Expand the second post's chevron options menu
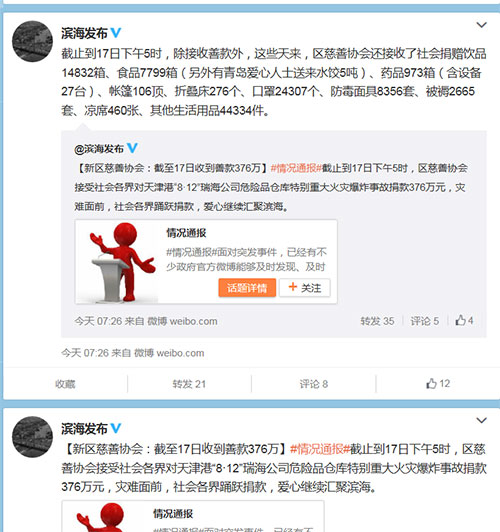This screenshot has width=500, height=532. point(482,420)
